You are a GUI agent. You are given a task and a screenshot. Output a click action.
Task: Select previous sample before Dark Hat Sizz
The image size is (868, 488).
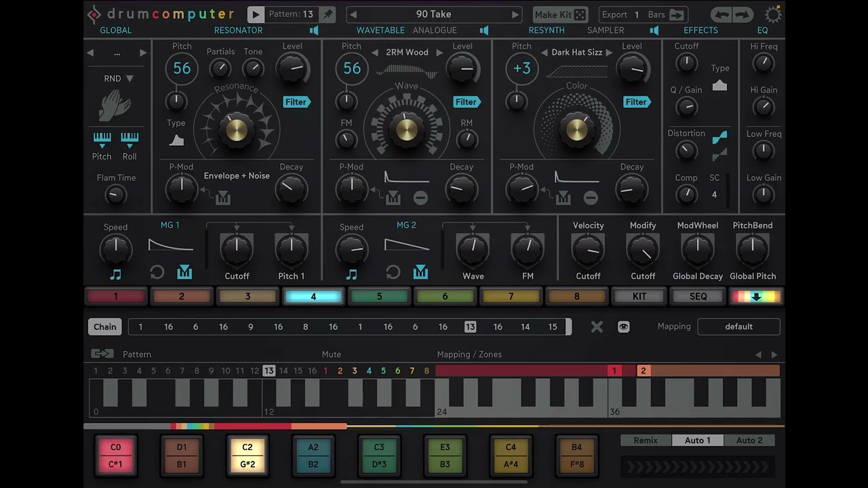tap(544, 52)
